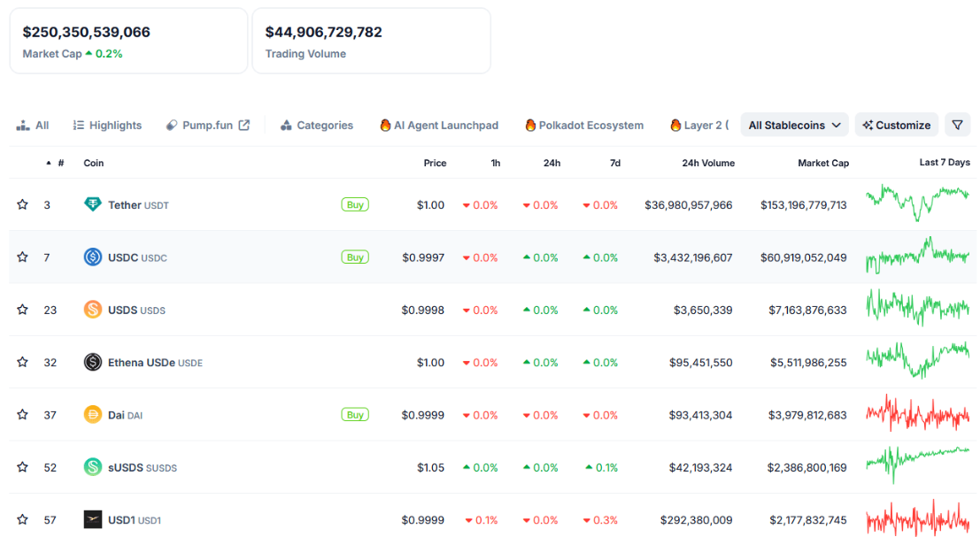Click the fire icon beside AI Agent Launchpad
This screenshot has height=537, width=980.
[x=385, y=125]
